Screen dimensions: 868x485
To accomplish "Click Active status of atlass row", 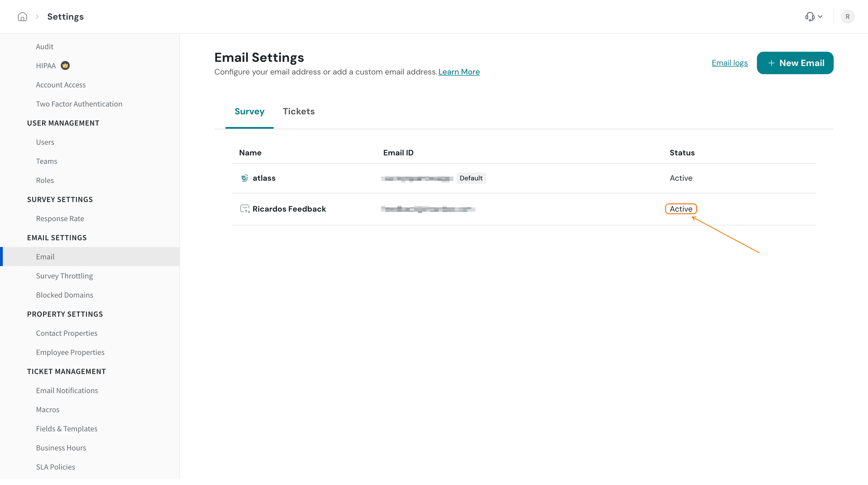I will [681, 178].
